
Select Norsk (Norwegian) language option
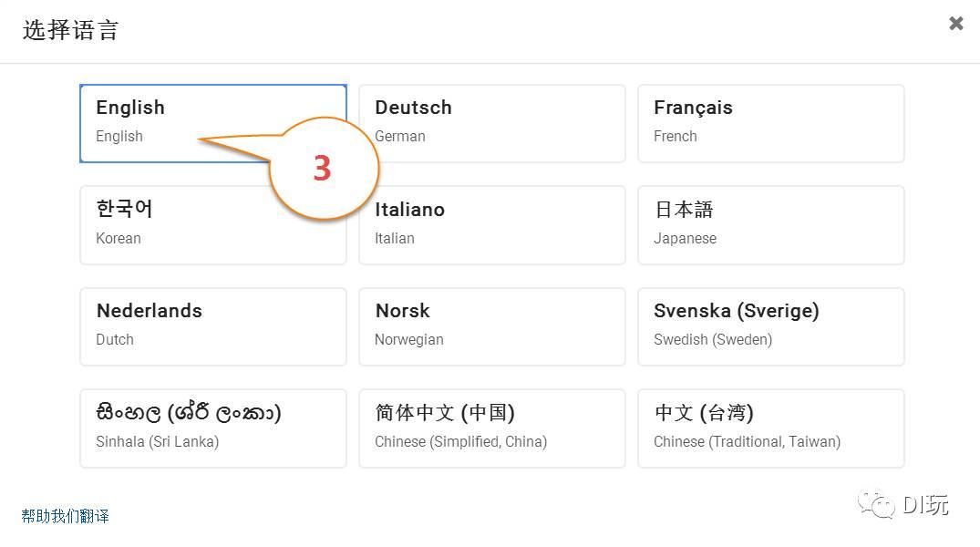coord(492,326)
